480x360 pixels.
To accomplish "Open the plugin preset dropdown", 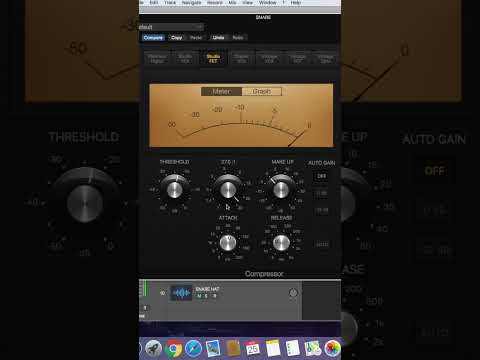I will (171, 27).
